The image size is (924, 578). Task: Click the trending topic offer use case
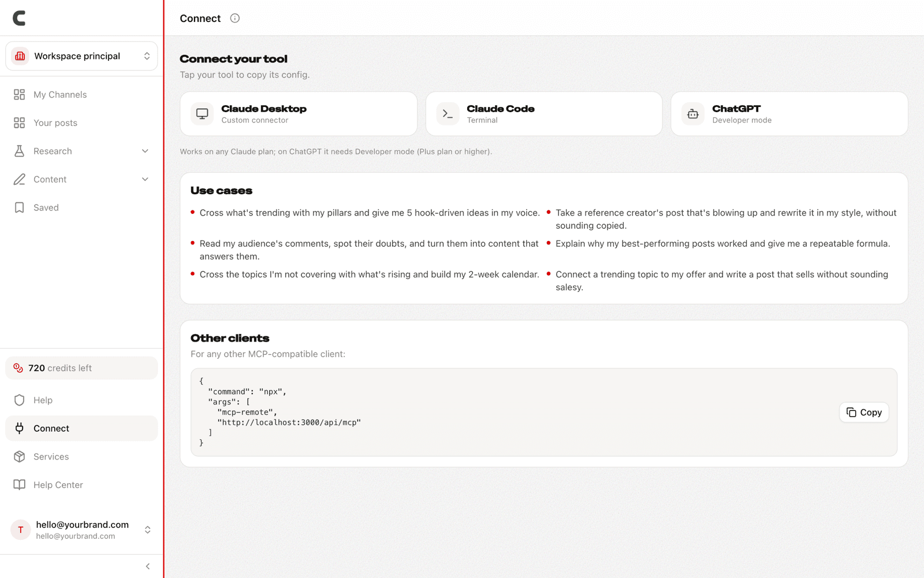tap(722, 281)
